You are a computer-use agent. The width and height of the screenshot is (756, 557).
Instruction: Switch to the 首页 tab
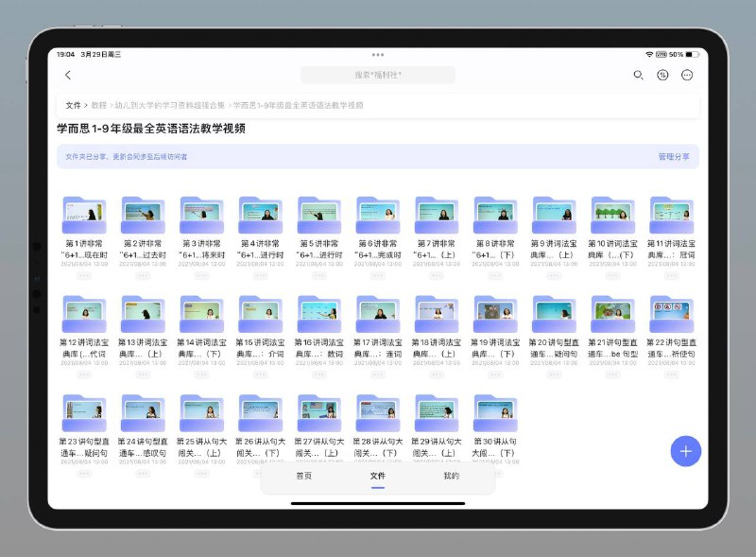(303, 476)
